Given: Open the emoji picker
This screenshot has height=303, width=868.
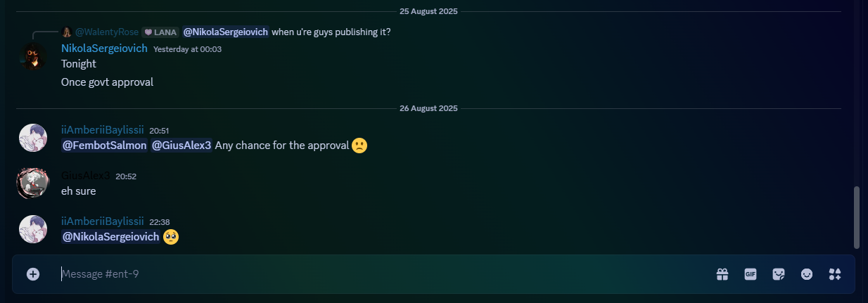Looking at the screenshot, I should click(807, 274).
